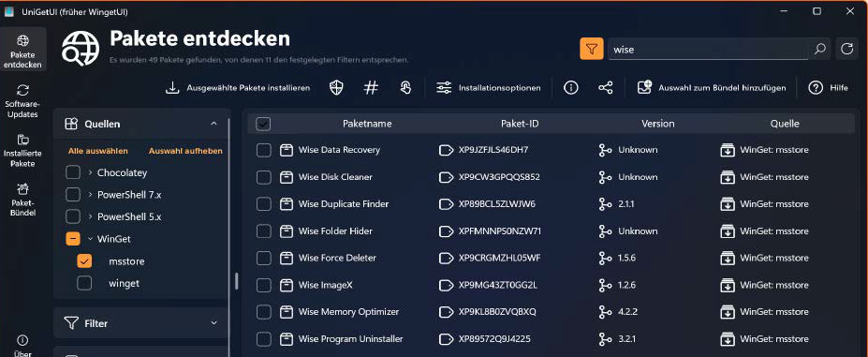Check the PowerShell 7.x source checkbox

pyautogui.click(x=73, y=195)
